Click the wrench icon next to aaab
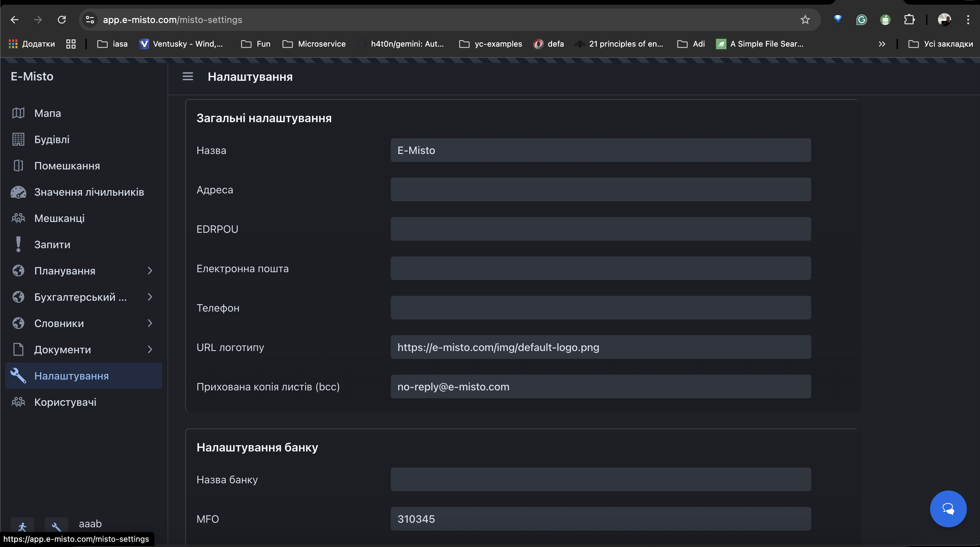The image size is (980, 547). tap(56, 527)
